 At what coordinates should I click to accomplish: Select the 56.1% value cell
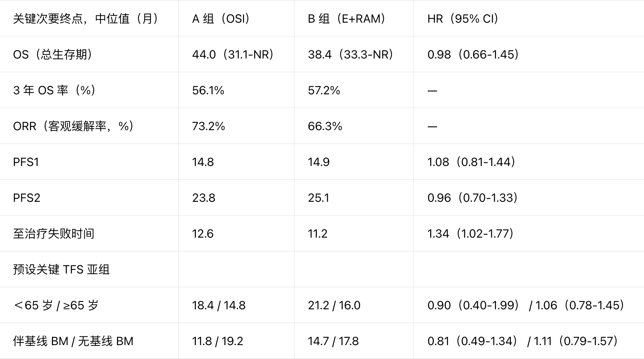click(x=208, y=90)
